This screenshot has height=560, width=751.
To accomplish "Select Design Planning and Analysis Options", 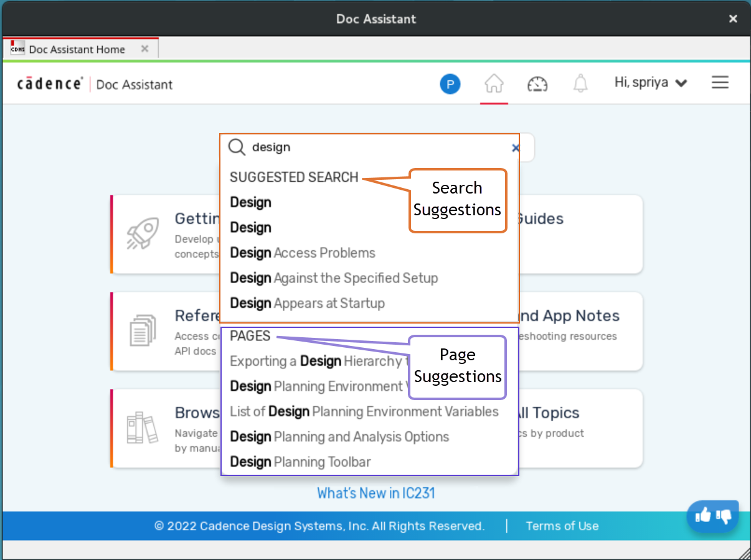I will coord(339,437).
